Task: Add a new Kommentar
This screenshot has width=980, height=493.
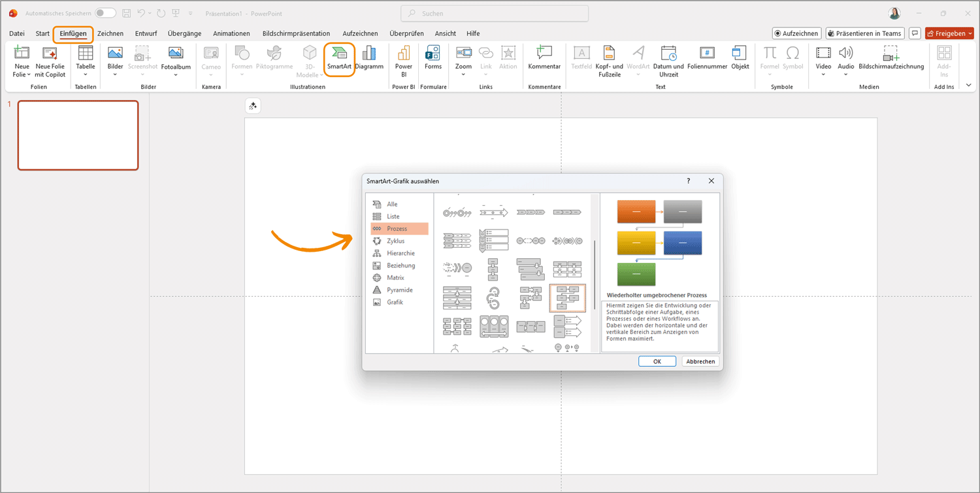Action: [544, 59]
